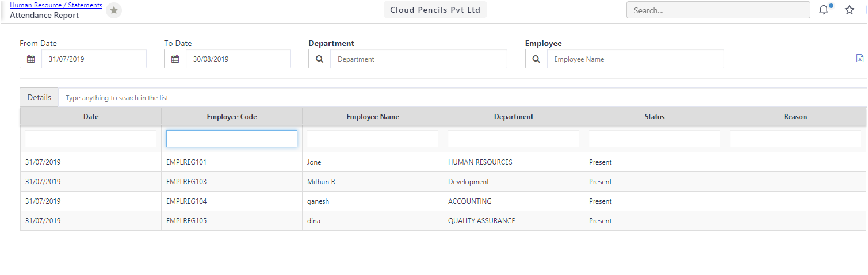Click the Present status in Jone's row

601,162
